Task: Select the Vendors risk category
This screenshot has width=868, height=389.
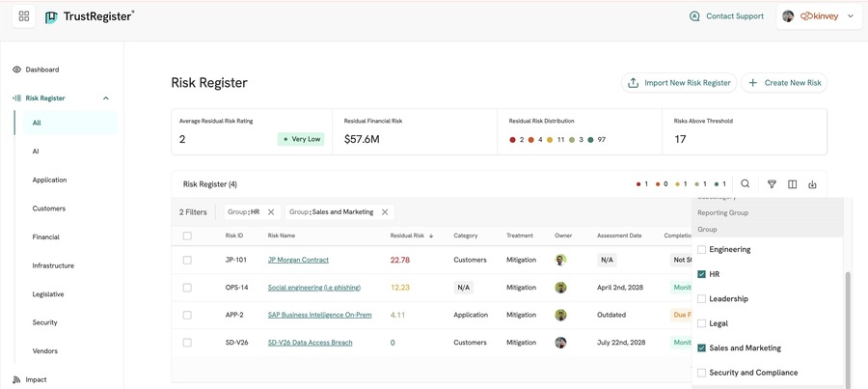Action: tap(44, 351)
